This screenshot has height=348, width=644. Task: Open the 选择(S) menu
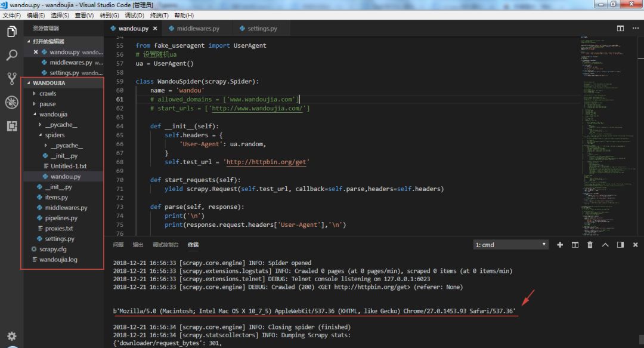[x=60, y=15]
